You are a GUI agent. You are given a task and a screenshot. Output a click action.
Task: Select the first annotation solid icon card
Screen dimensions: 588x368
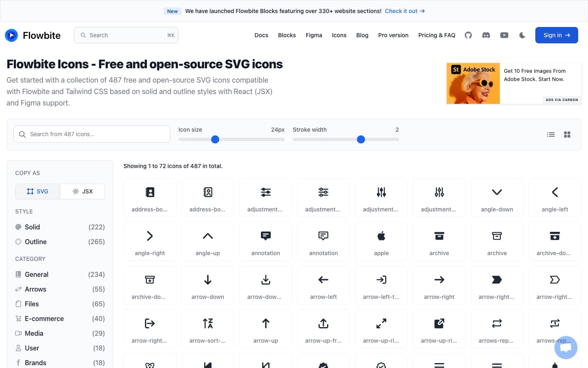pos(266,241)
